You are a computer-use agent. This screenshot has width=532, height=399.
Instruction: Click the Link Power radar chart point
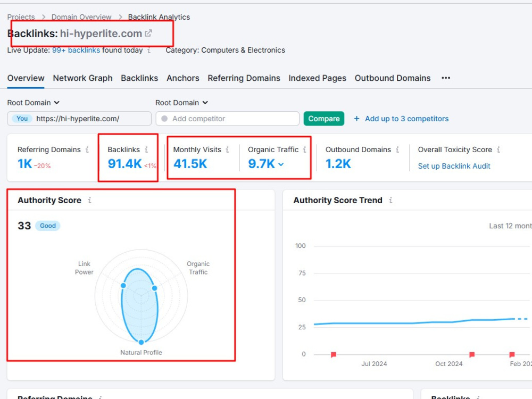click(123, 286)
